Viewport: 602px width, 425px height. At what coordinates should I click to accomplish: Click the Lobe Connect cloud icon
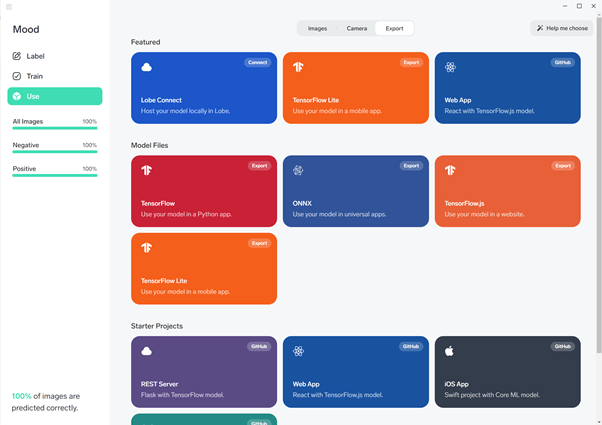tap(147, 68)
